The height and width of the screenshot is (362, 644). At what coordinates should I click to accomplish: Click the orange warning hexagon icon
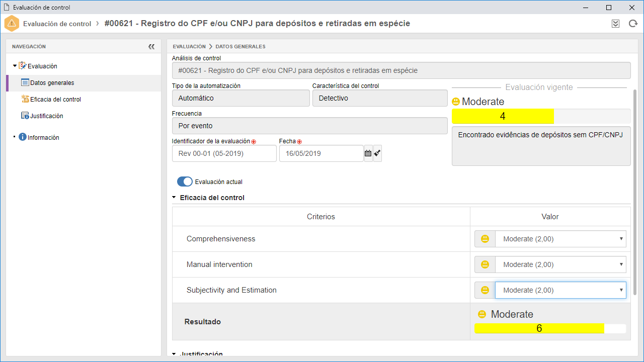(12, 24)
